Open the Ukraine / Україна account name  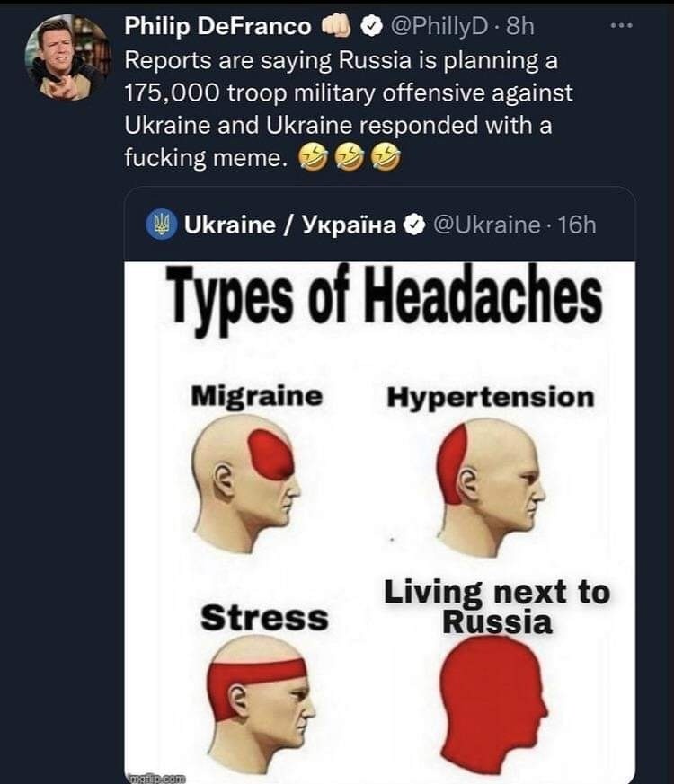[289, 225]
